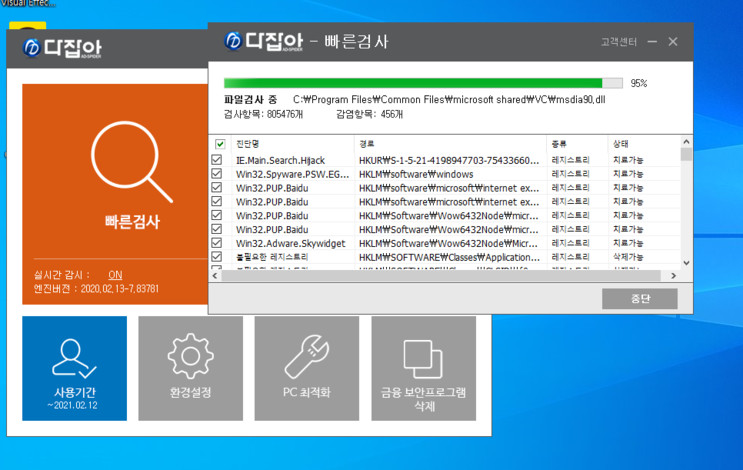Screen dimensions: 743x470
Task: Click the 상태 column header
Action: point(621,144)
